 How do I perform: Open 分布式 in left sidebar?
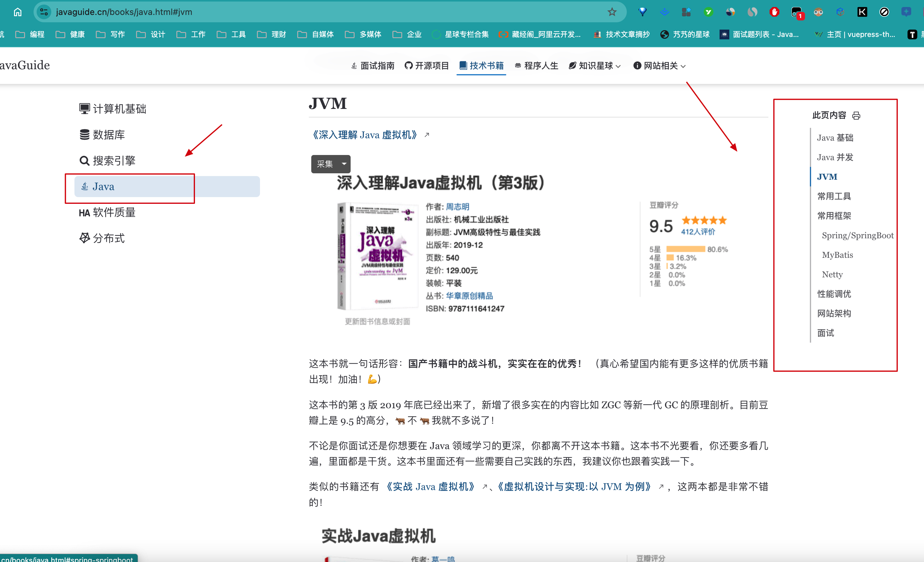pos(102,238)
